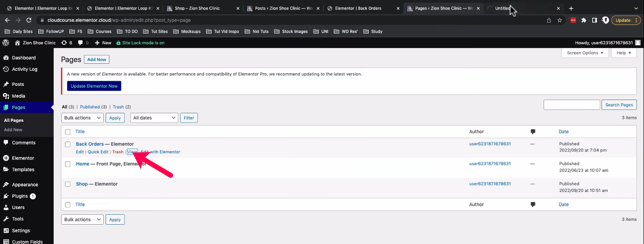The width and height of the screenshot is (644, 244).
Task: Click the New plus item in admin bar
Action: 103,42
